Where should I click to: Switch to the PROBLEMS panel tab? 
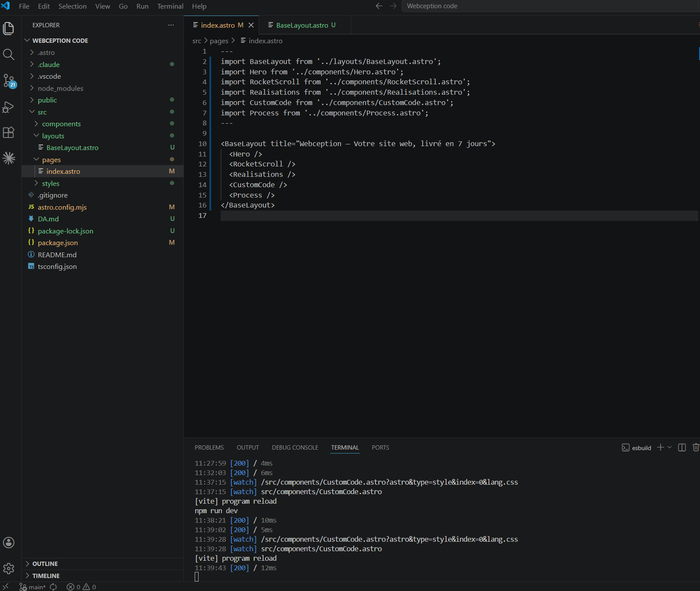(x=209, y=447)
